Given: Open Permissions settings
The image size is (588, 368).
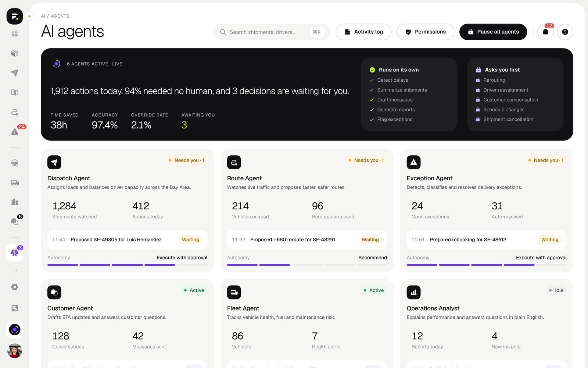Looking at the screenshot, I should (426, 32).
